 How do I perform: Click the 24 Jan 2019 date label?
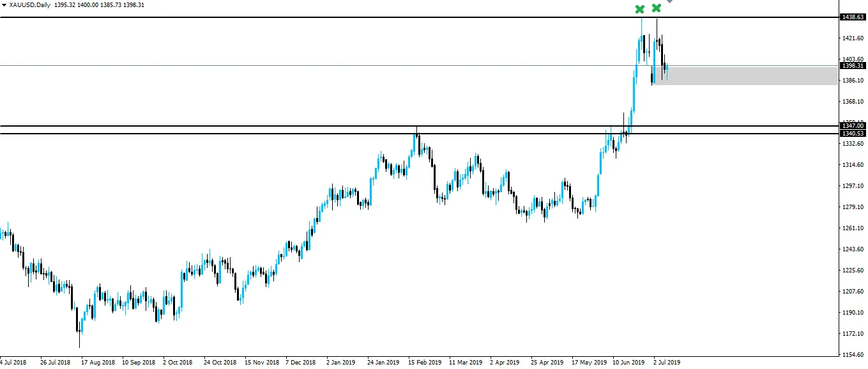click(x=383, y=362)
